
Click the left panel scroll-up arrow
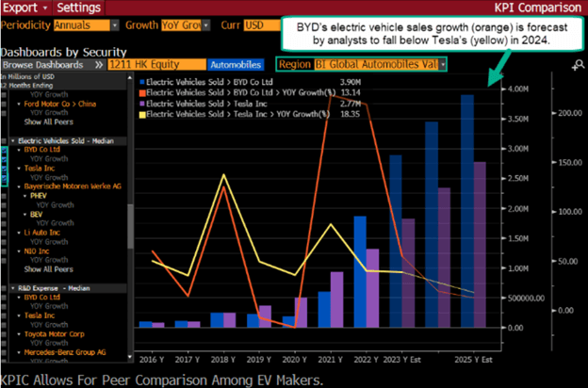tap(130, 78)
